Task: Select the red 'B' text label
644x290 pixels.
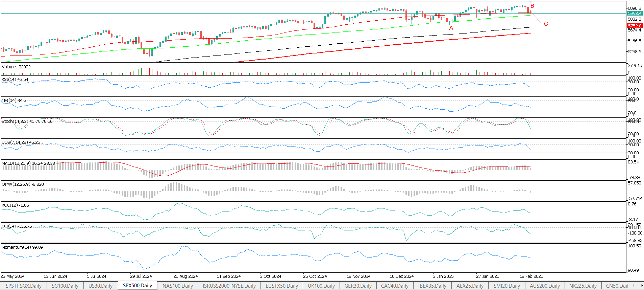Action: click(x=532, y=6)
